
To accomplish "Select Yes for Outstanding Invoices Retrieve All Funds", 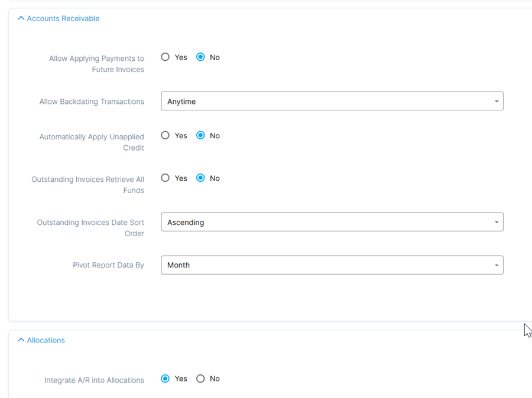I will point(166,178).
